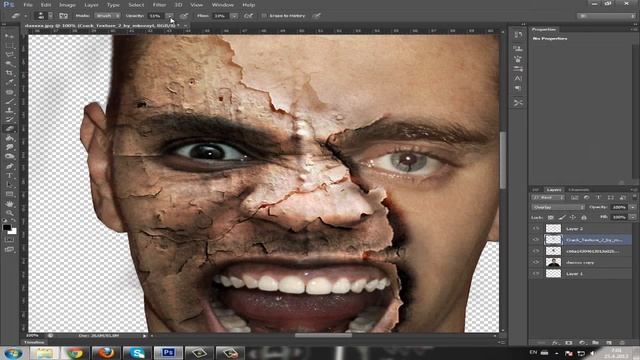The image size is (640, 360).
Task: Click the Properties panel tab
Action: 544,29
